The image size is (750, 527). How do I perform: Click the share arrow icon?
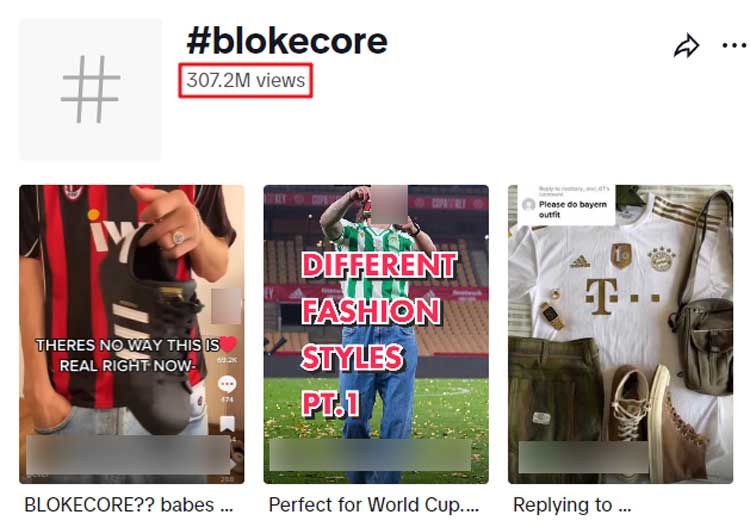coord(686,47)
